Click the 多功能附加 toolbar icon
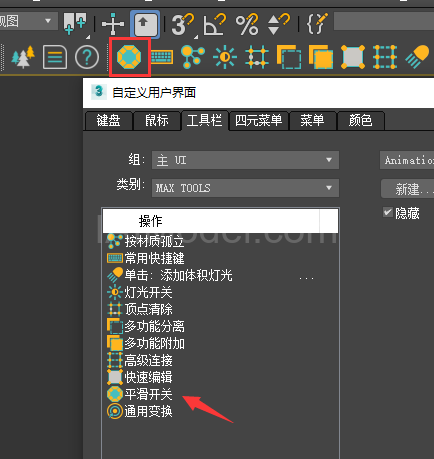 point(321,57)
